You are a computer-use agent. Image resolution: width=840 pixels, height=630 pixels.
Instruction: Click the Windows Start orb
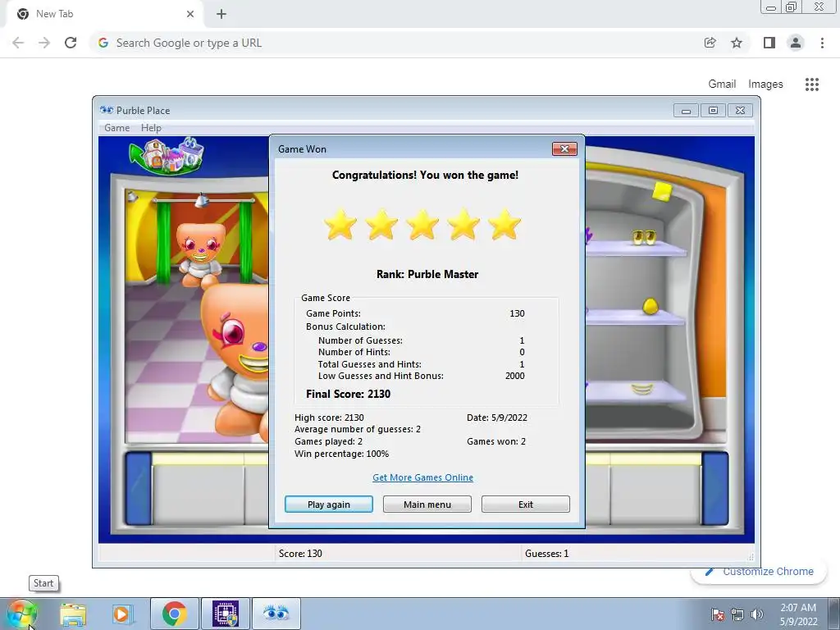click(x=22, y=614)
